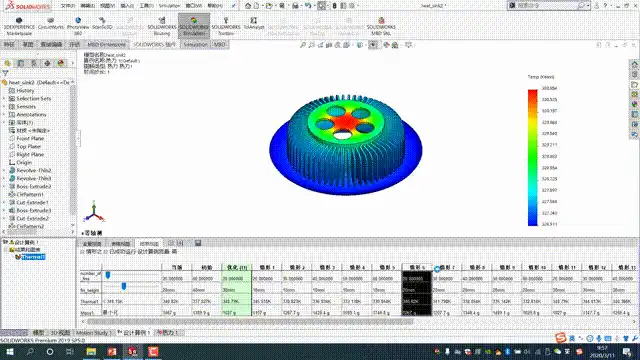Expand the Revolve-Thin3 feature
This screenshot has width=640, height=360.
click(x=4, y=178)
